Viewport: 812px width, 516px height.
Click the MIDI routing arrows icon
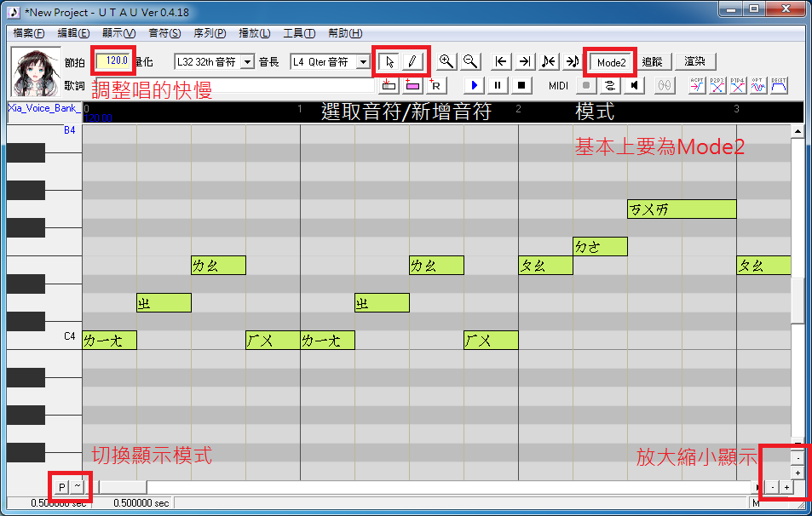tap(610, 85)
